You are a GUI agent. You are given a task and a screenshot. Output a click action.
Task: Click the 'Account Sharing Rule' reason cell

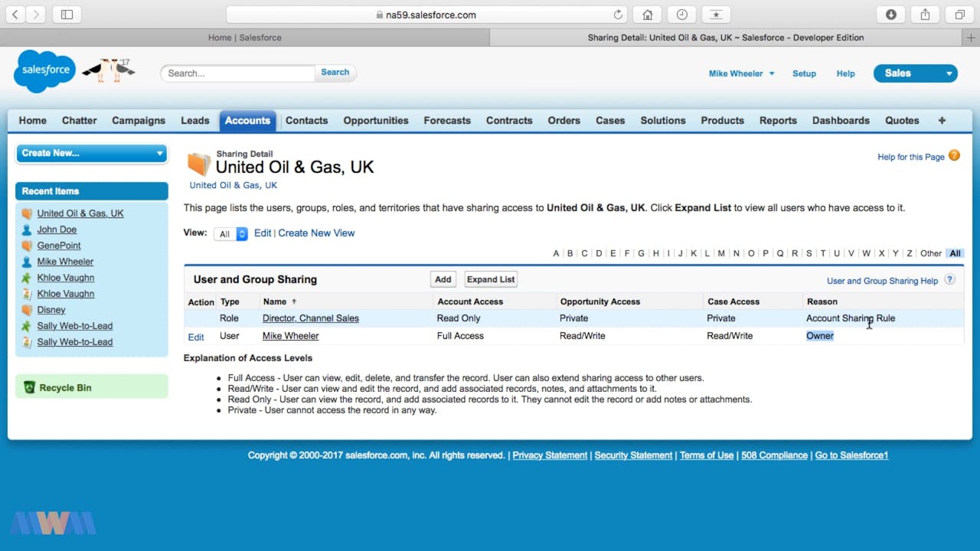tap(851, 318)
